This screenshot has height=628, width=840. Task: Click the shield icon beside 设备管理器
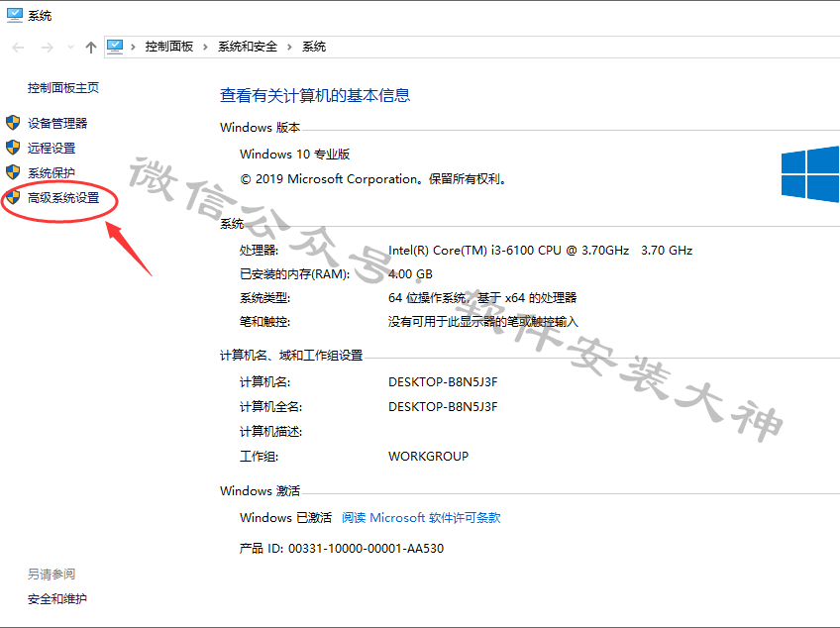(x=13, y=123)
